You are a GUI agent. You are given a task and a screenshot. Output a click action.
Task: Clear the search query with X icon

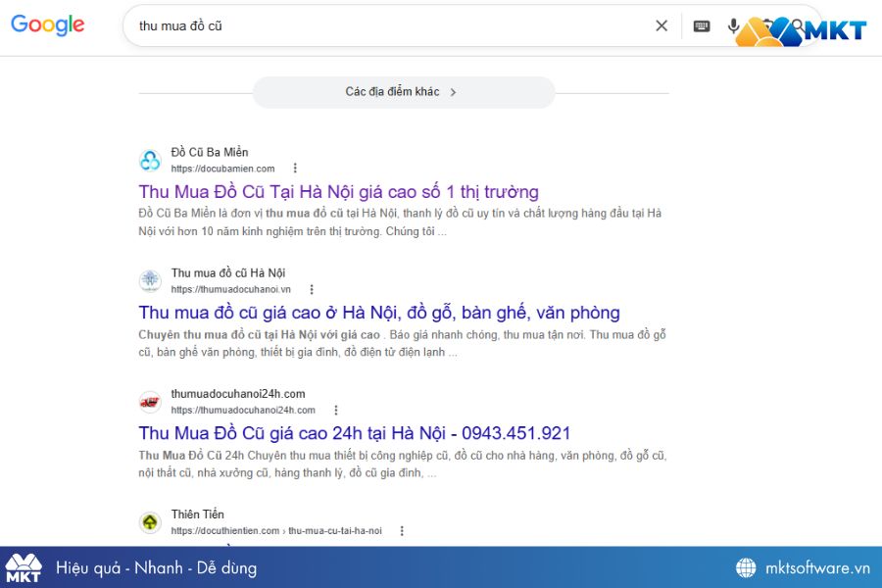coord(661,25)
